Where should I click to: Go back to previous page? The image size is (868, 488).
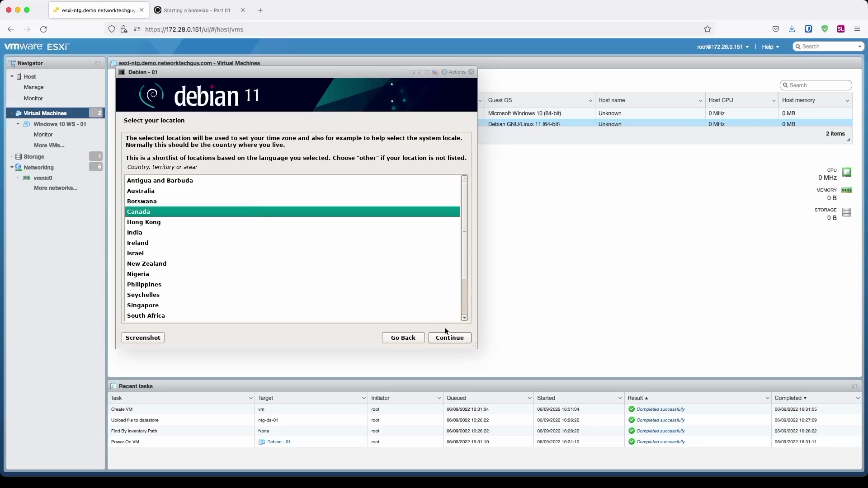(11, 29)
